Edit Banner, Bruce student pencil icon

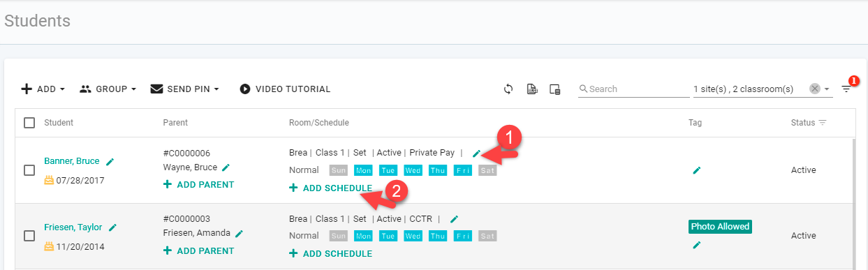(x=110, y=161)
